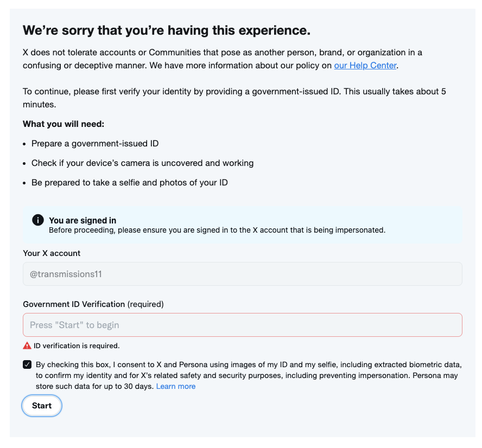This screenshot has width=482, height=448.
Task: Click the 'To continue, please first verify' paragraph
Action: coord(234,98)
